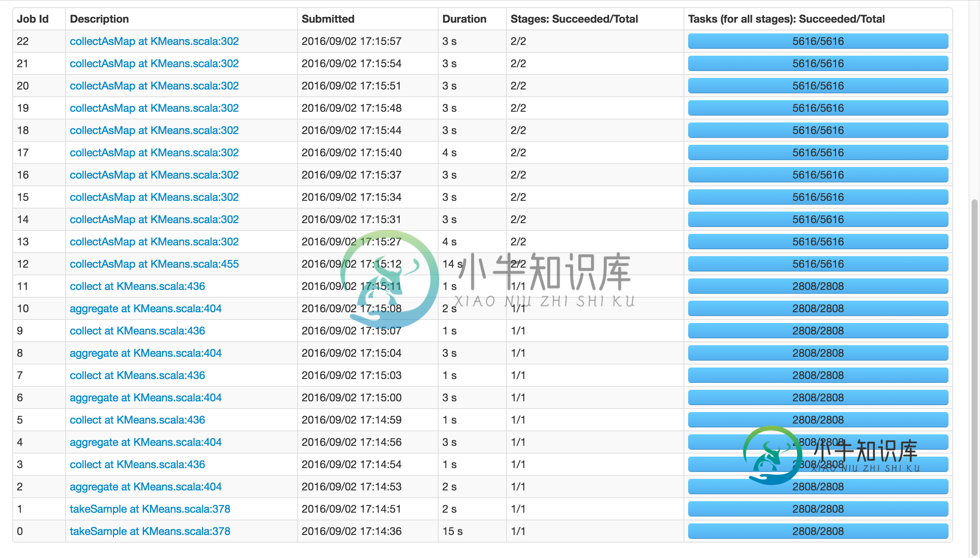Open job 21 collectAsMap description link

click(154, 63)
